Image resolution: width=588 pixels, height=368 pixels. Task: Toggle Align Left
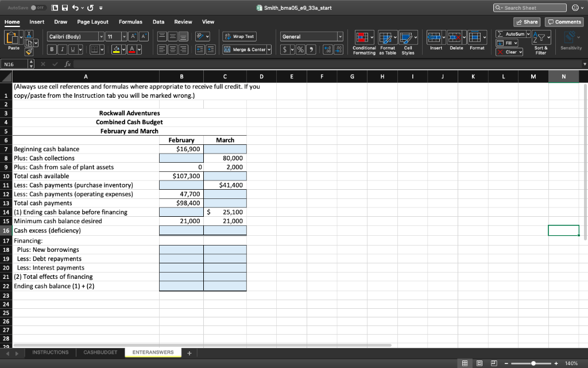tap(162, 49)
